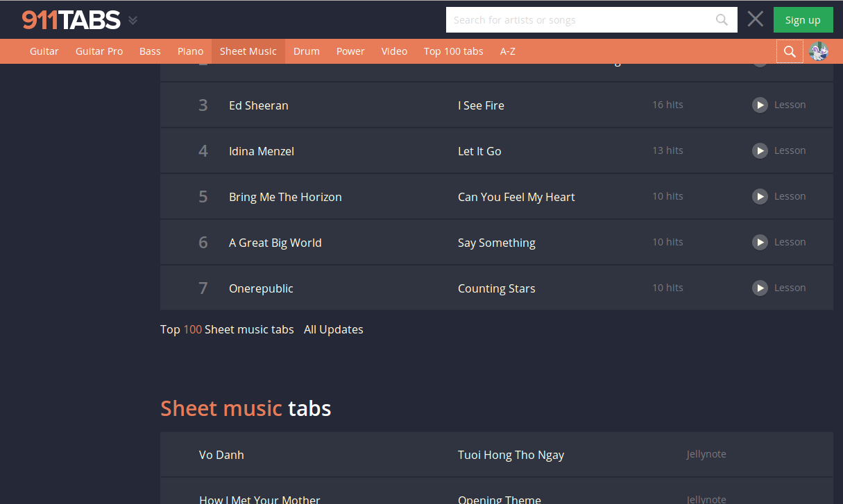The height and width of the screenshot is (504, 843).
Task: Play the Can You Feel My Heart lesson
Action: tap(760, 196)
